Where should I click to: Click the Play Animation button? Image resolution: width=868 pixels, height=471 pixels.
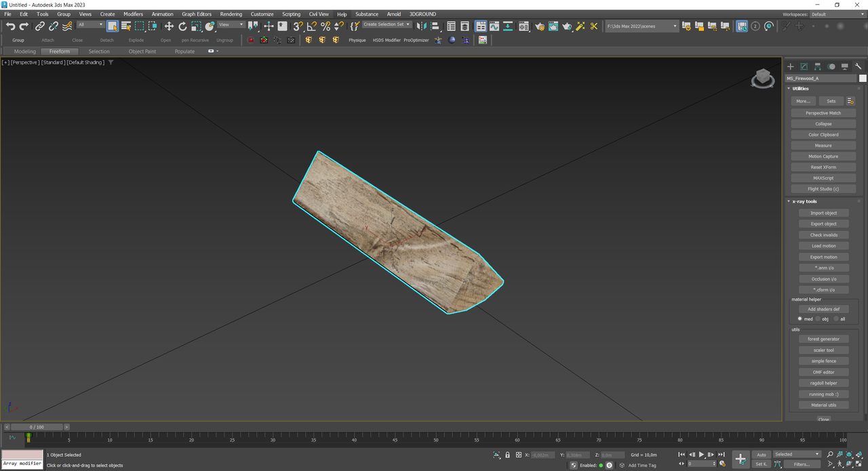tap(701, 455)
